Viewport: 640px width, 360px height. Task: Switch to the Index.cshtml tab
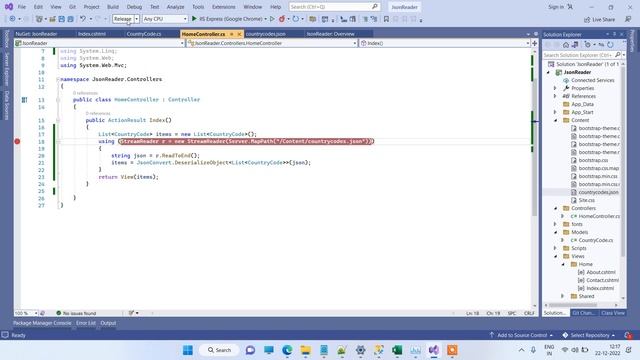[92, 34]
